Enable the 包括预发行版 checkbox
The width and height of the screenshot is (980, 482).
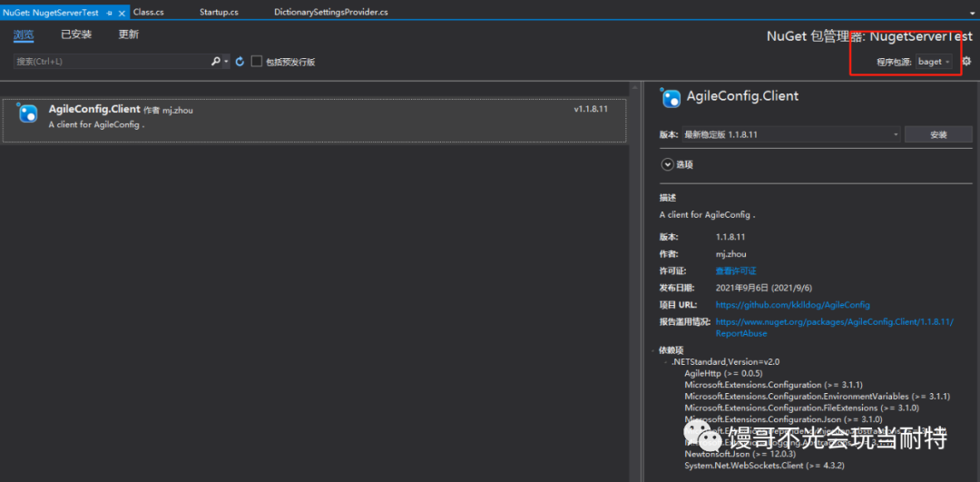(x=256, y=61)
